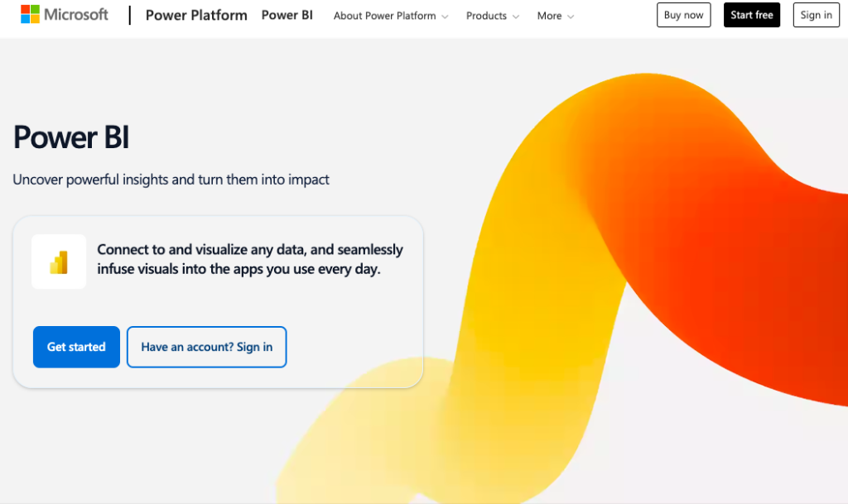Viewport: 848px width, 504px height.
Task: Click the Get started button
Action: [x=76, y=347]
